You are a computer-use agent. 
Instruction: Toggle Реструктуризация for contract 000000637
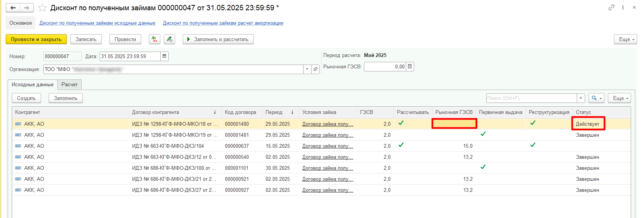(533, 145)
